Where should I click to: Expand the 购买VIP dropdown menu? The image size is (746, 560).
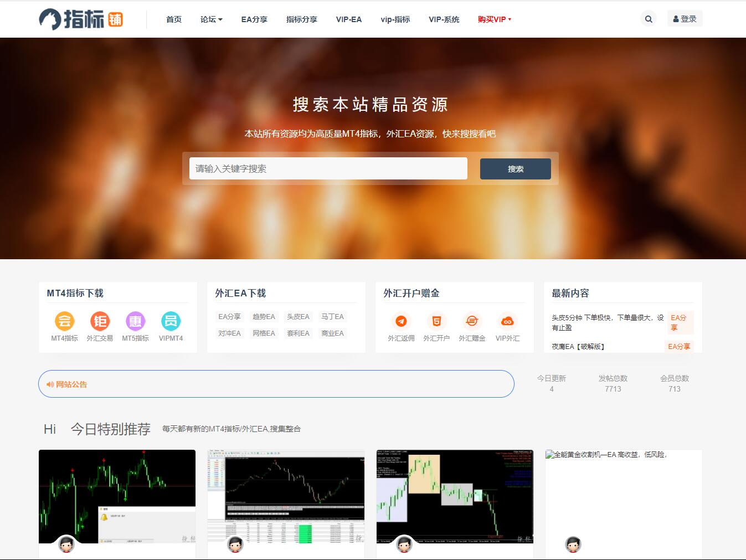pos(494,19)
